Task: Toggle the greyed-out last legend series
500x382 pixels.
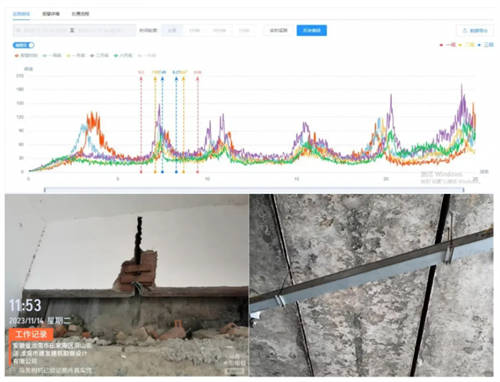Action: tap(147, 56)
